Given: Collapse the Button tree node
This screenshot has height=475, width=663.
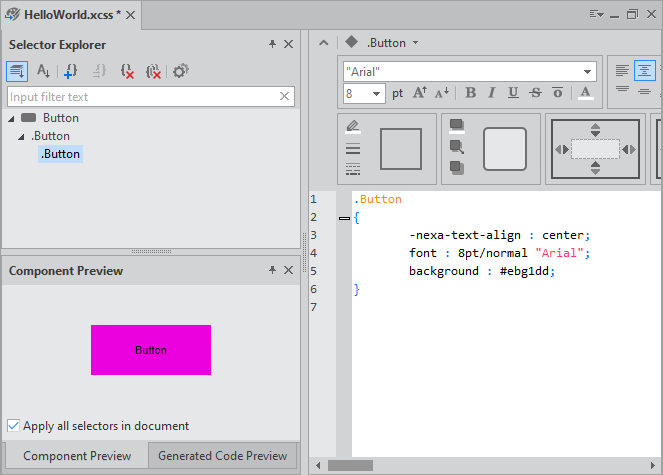Looking at the screenshot, I should pyautogui.click(x=11, y=118).
